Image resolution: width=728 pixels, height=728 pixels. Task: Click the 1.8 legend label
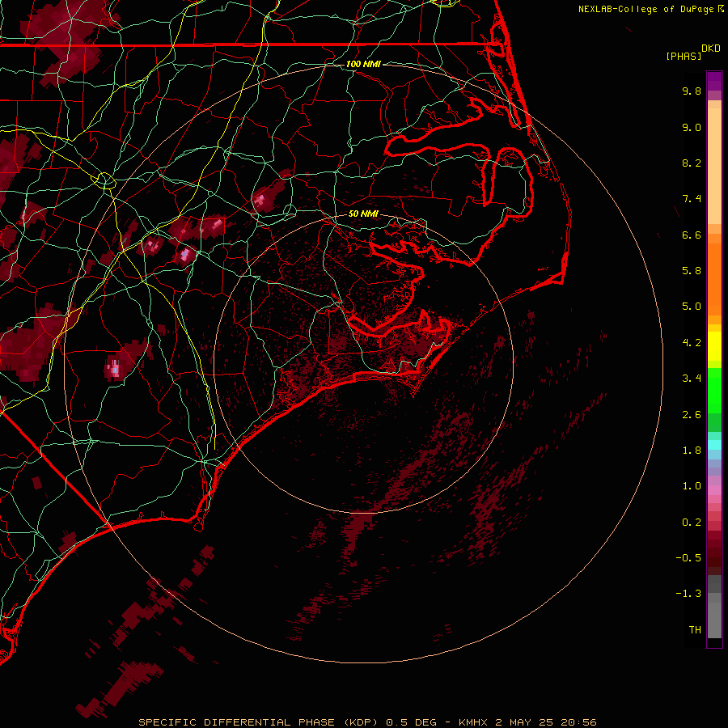[x=692, y=451]
